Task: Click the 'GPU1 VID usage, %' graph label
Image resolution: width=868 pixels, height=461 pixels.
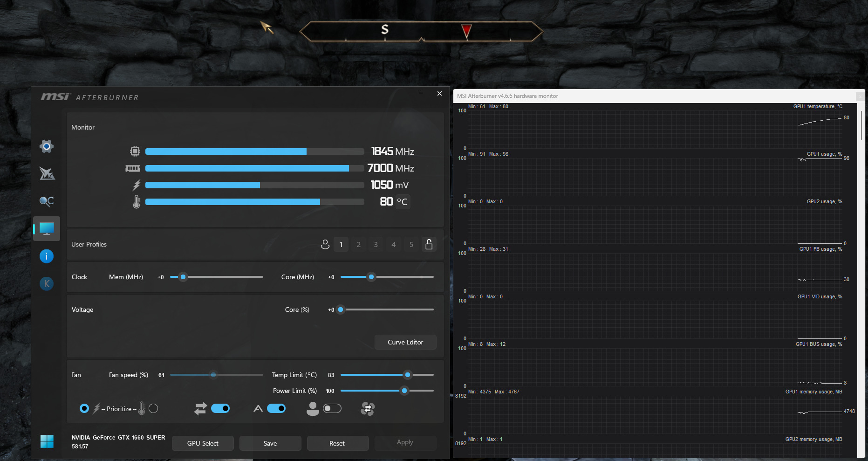Action: coord(820,297)
